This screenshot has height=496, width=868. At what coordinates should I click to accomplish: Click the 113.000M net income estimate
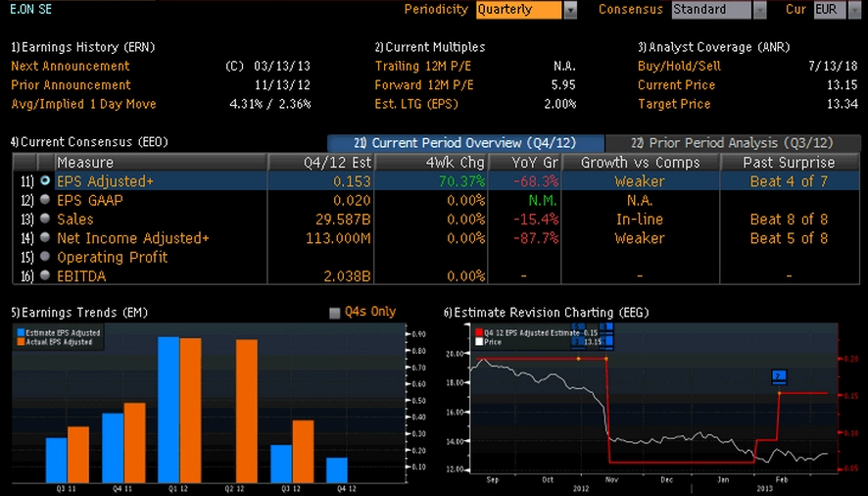point(338,238)
